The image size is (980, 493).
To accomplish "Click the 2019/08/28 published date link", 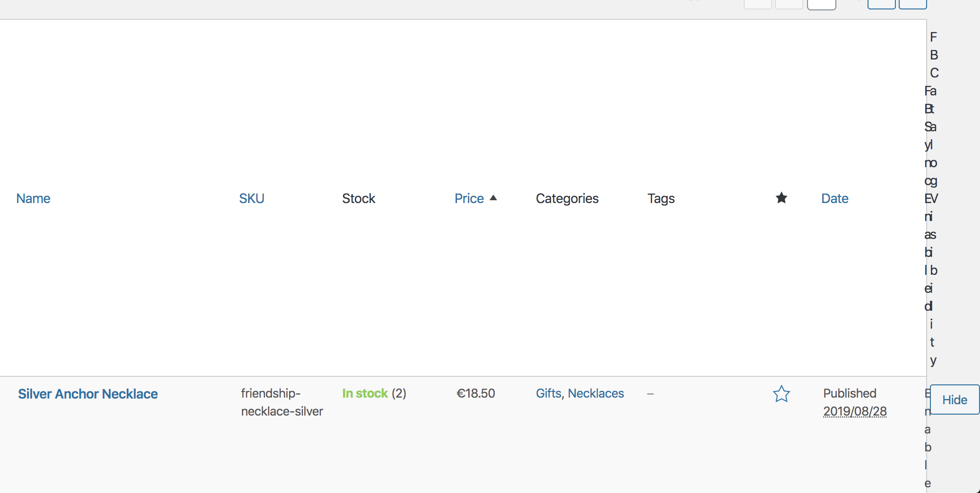I will coord(855,411).
